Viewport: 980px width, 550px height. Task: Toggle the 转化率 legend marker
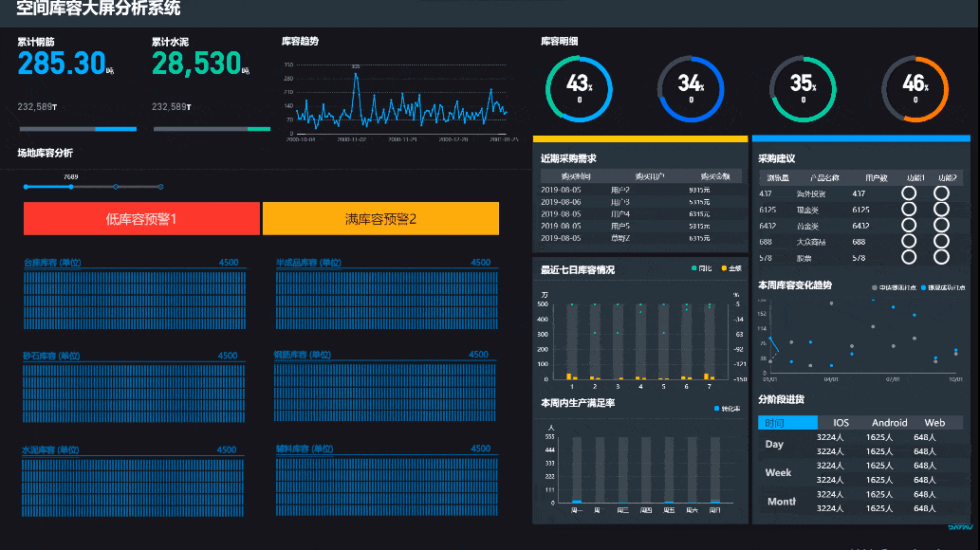715,409
